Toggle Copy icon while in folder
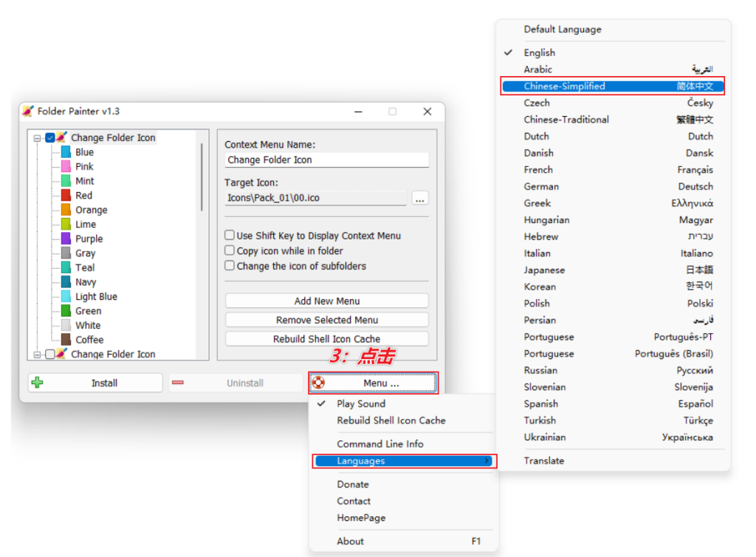This screenshot has width=756, height=557. [230, 251]
